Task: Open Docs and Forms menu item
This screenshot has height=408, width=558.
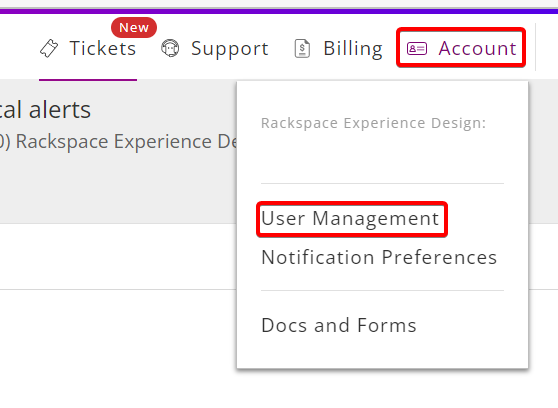Action: (x=339, y=325)
